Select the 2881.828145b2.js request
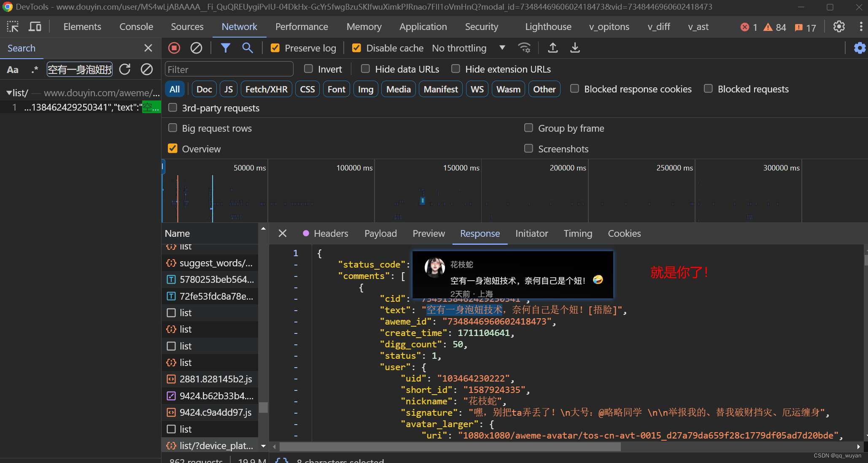 216,379
